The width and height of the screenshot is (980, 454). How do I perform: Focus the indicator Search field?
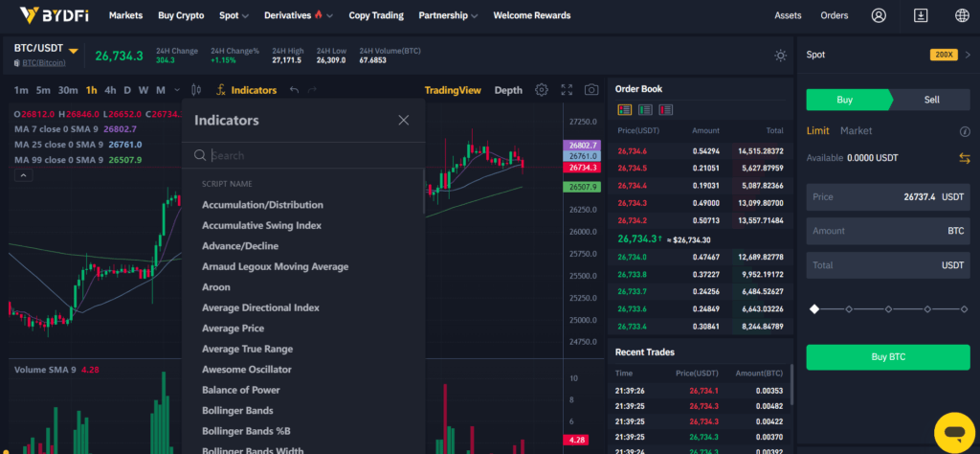pyautogui.click(x=306, y=155)
